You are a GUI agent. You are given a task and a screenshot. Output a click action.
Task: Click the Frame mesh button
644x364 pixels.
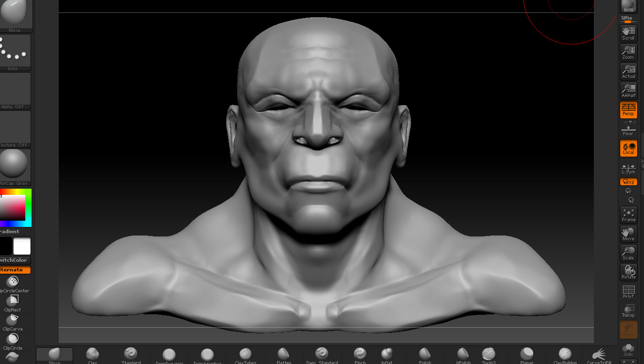pos(628,215)
